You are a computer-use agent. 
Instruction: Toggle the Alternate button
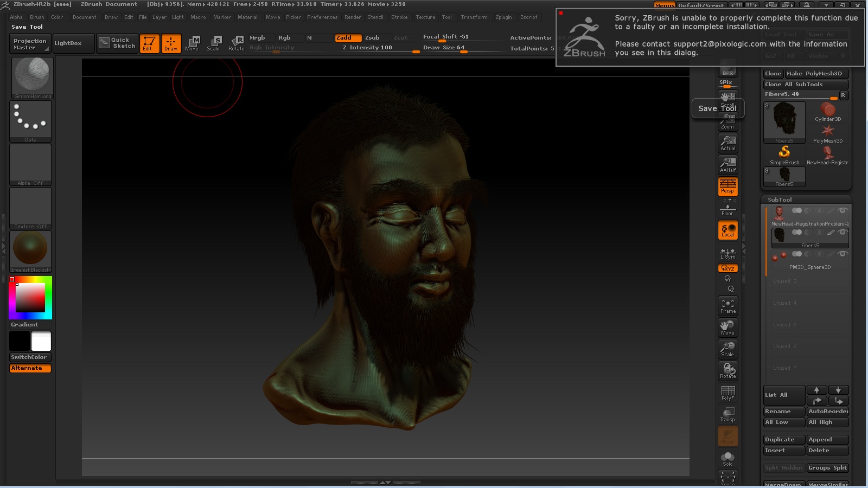tap(30, 368)
